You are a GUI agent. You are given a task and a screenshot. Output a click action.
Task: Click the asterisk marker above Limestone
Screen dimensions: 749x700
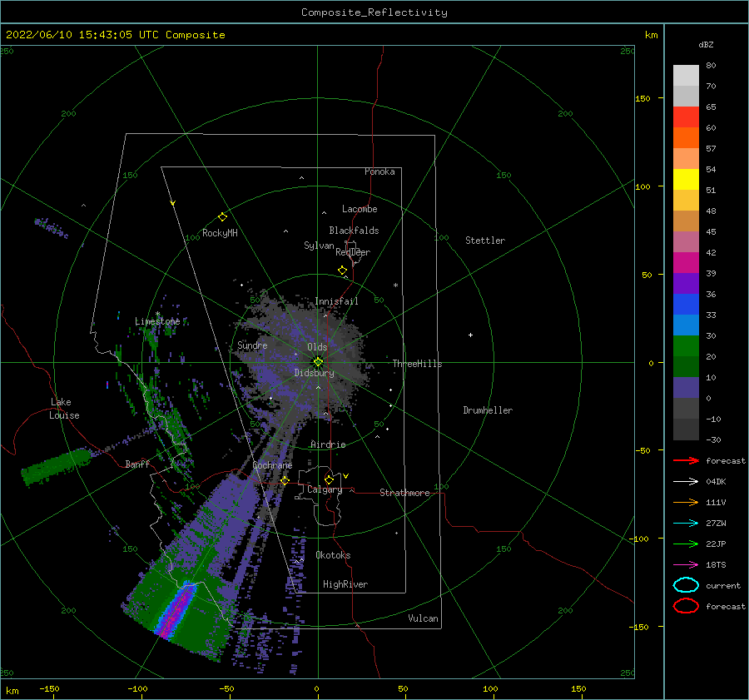(x=157, y=314)
